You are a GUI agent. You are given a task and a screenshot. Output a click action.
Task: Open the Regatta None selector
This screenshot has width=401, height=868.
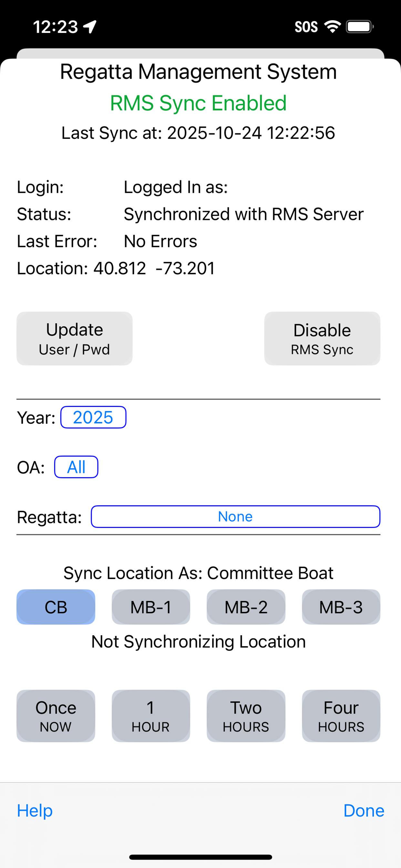click(236, 517)
